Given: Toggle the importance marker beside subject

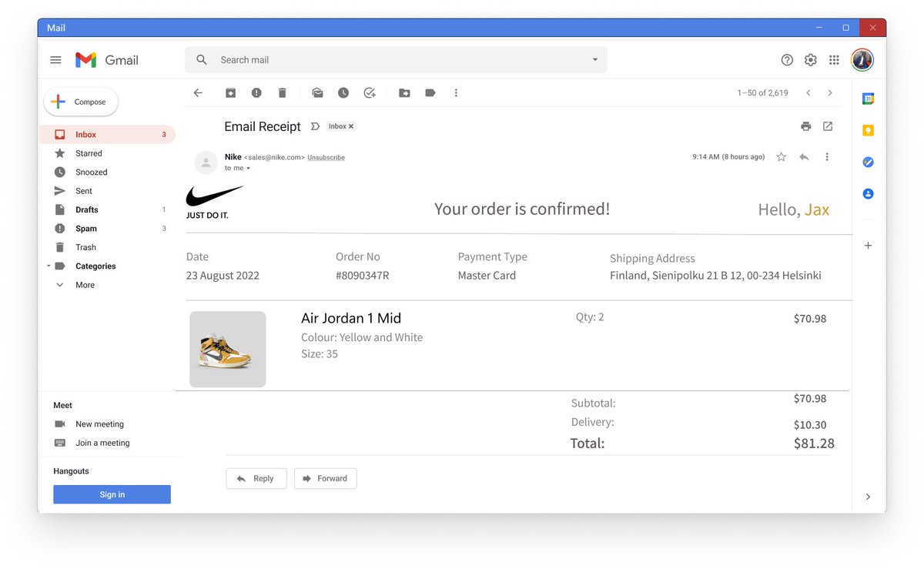Looking at the screenshot, I should (x=314, y=126).
